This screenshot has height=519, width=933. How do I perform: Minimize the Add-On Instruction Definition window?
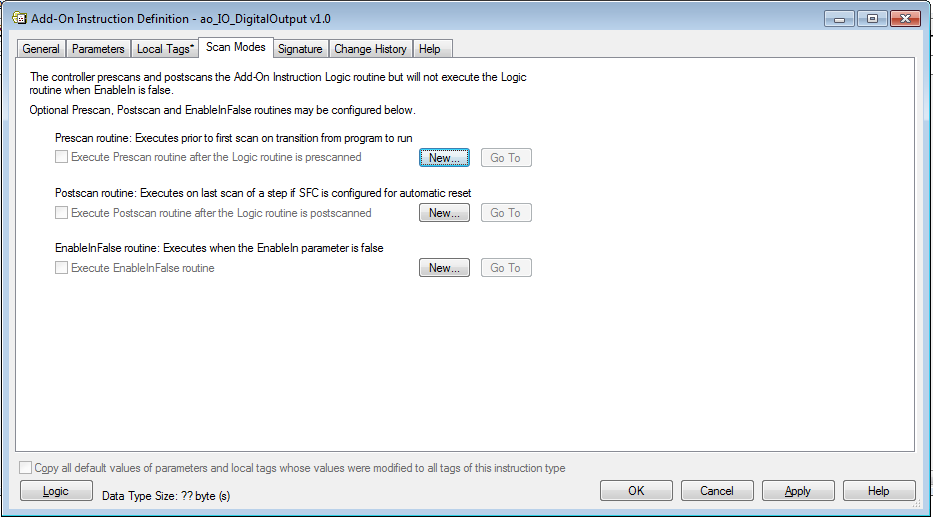840,19
